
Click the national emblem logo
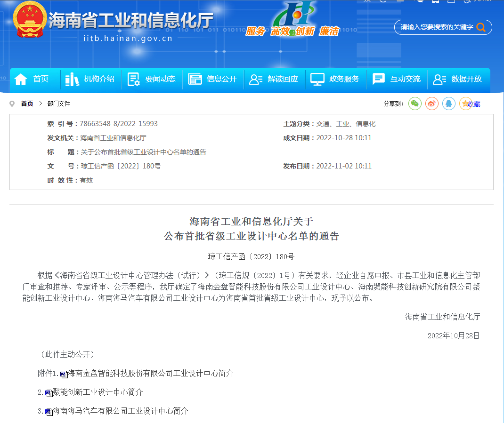[30, 21]
